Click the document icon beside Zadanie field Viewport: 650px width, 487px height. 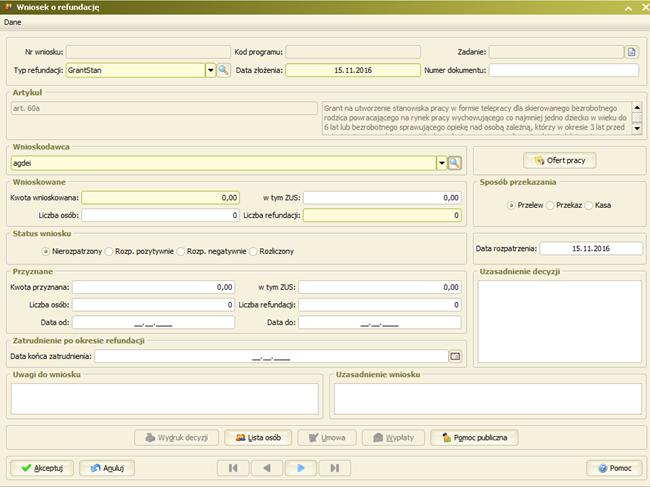pyautogui.click(x=631, y=52)
